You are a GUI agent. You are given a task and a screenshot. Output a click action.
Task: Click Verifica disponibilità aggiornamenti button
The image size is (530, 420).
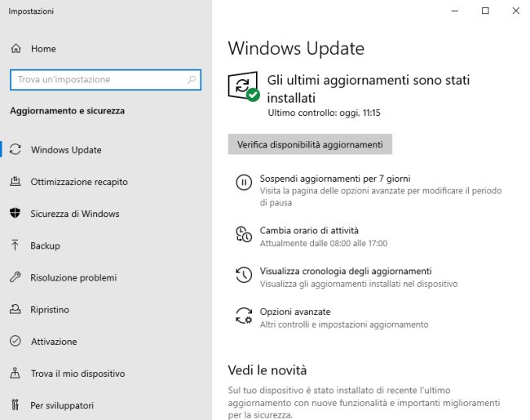pos(310,144)
